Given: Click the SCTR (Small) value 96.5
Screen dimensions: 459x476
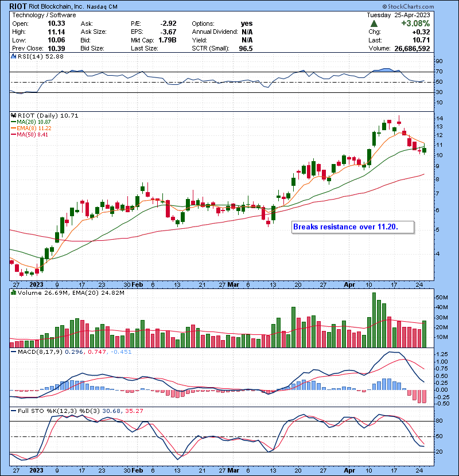Looking at the screenshot, I should pos(246,49).
